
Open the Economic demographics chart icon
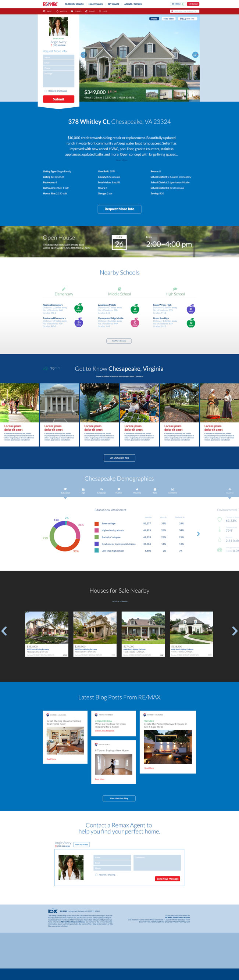[x=173, y=489]
